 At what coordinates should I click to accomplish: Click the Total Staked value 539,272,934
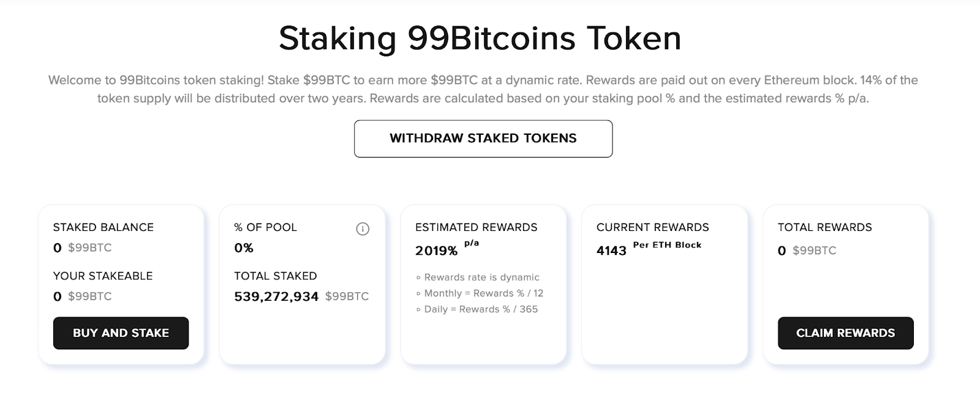pyautogui.click(x=276, y=297)
